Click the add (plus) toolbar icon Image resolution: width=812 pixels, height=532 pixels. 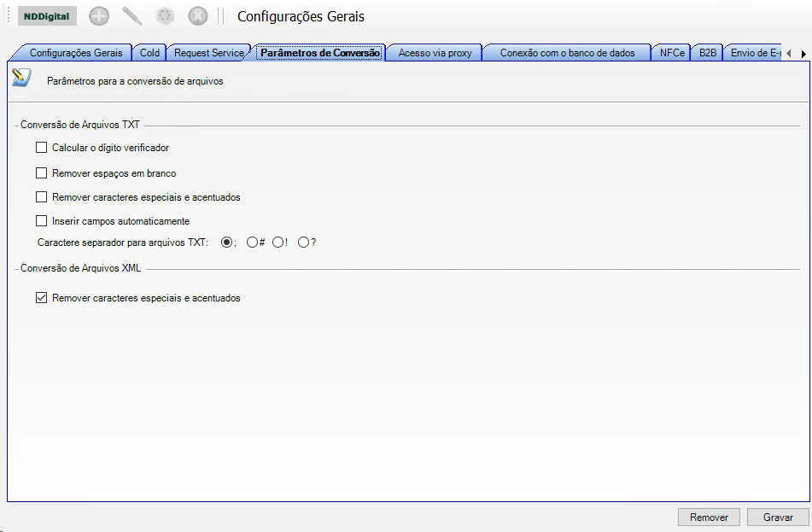(x=99, y=16)
